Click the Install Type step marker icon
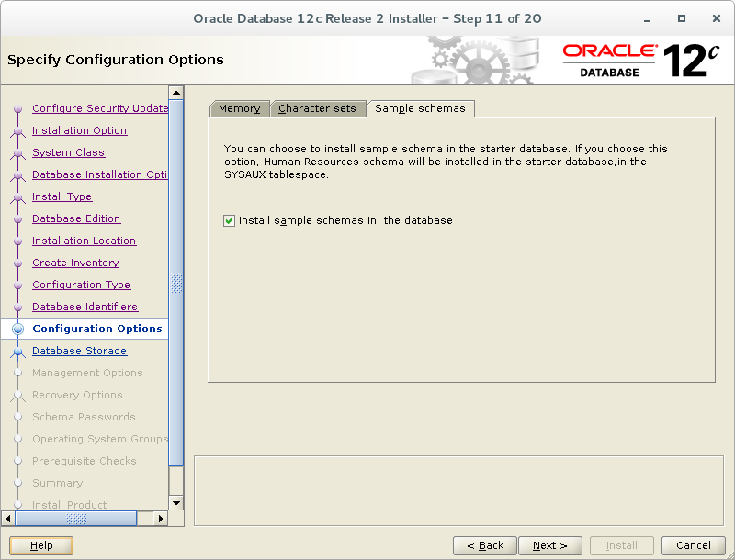735x560 pixels. (x=17, y=197)
